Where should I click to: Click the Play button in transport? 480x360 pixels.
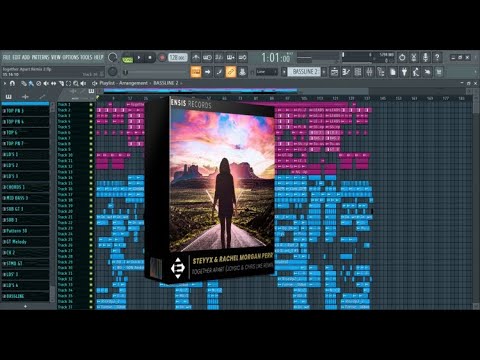[139, 58]
